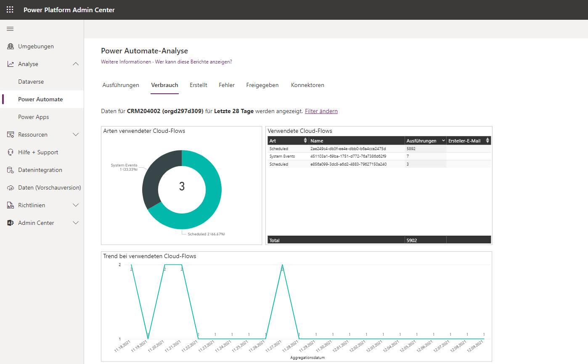588x364 pixels.
Task: Open the Freigegeben tab
Action: (262, 85)
